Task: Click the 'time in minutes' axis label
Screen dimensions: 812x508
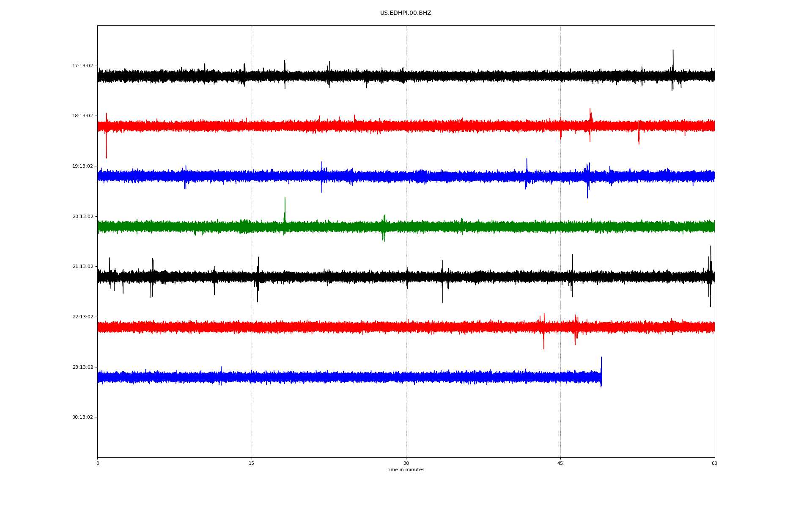Action: coord(406,469)
